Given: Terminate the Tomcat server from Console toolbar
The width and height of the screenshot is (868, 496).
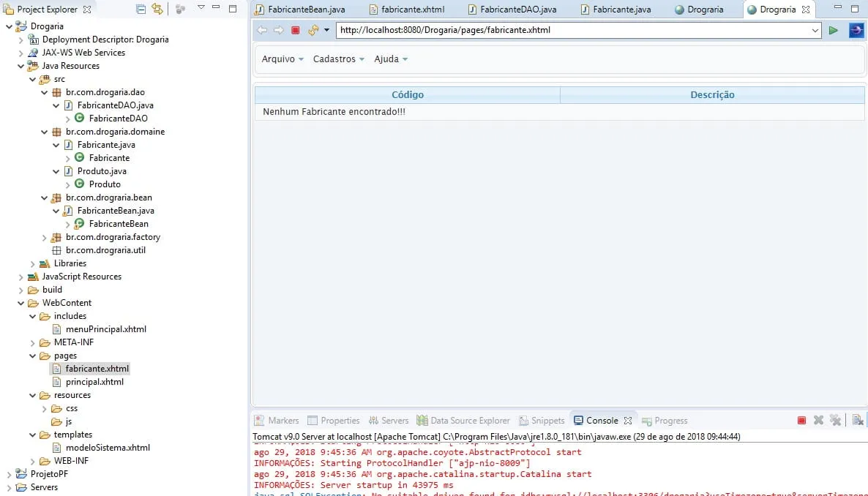Looking at the screenshot, I should (801, 421).
